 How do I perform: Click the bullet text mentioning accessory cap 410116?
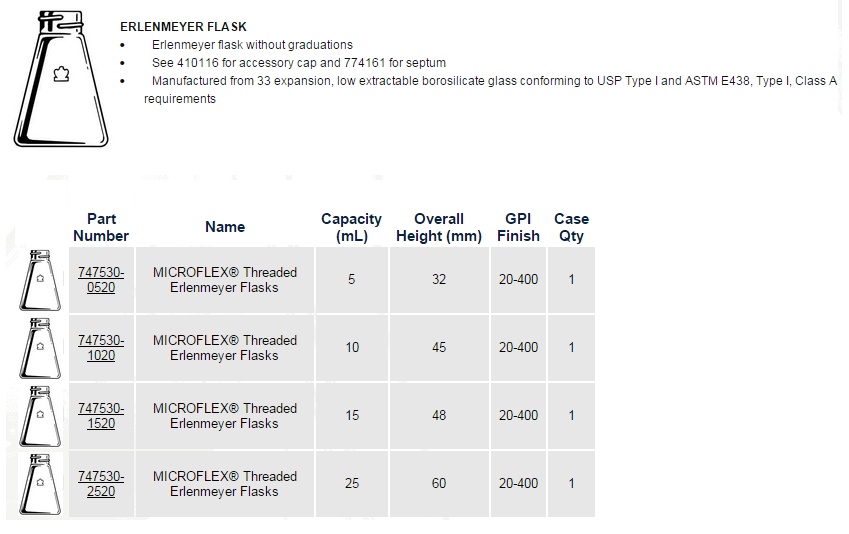[299, 63]
